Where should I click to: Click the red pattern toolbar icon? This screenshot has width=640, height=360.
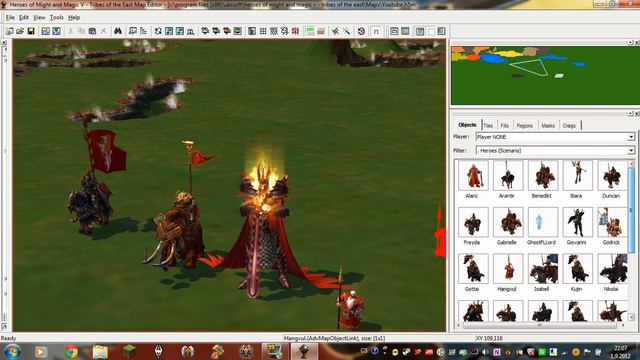[x=296, y=31]
